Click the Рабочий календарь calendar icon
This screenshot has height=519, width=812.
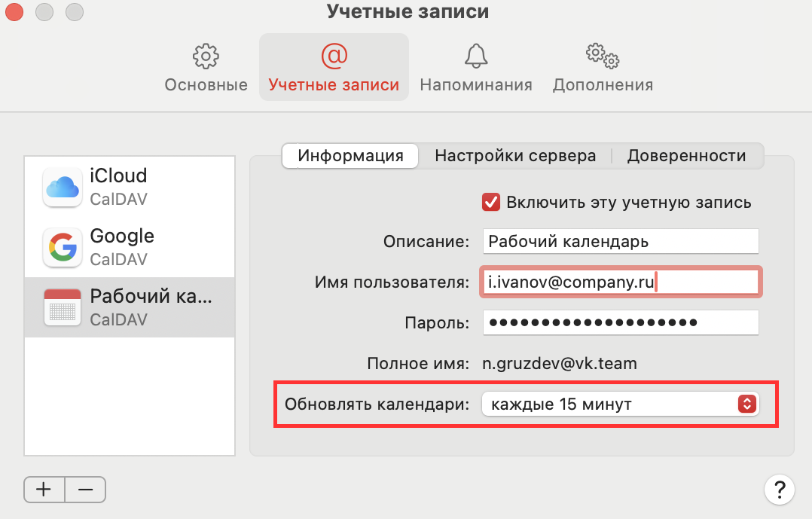pos(62,307)
